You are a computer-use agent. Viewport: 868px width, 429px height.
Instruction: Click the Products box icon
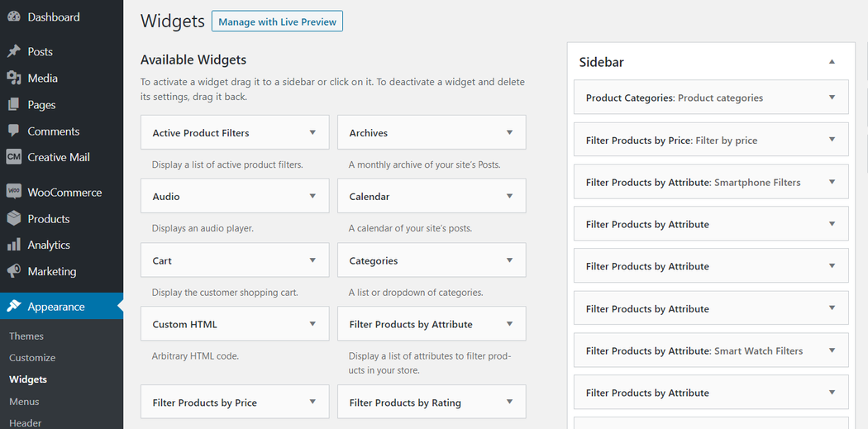point(14,218)
